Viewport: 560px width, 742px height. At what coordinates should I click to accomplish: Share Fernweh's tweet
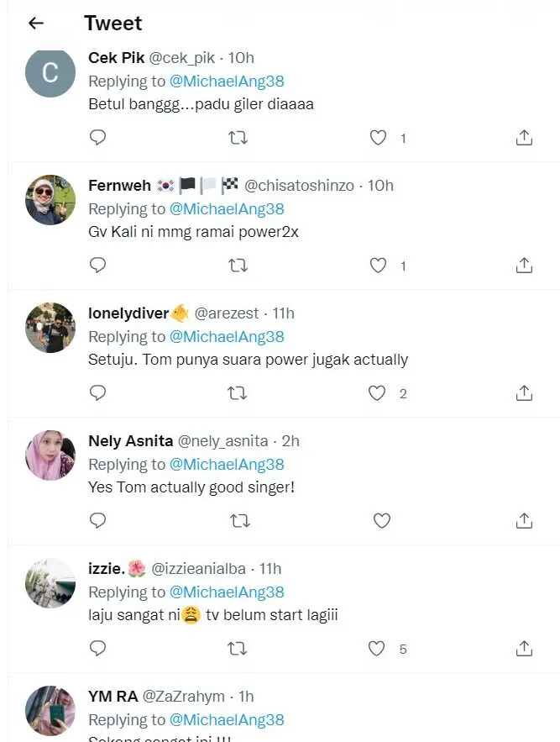[x=524, y=266]
